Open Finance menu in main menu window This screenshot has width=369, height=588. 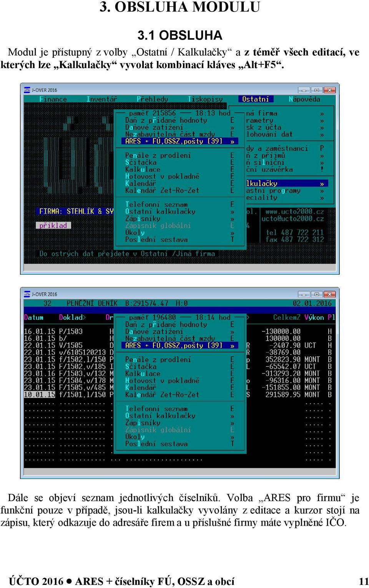[x=53, y=99]
